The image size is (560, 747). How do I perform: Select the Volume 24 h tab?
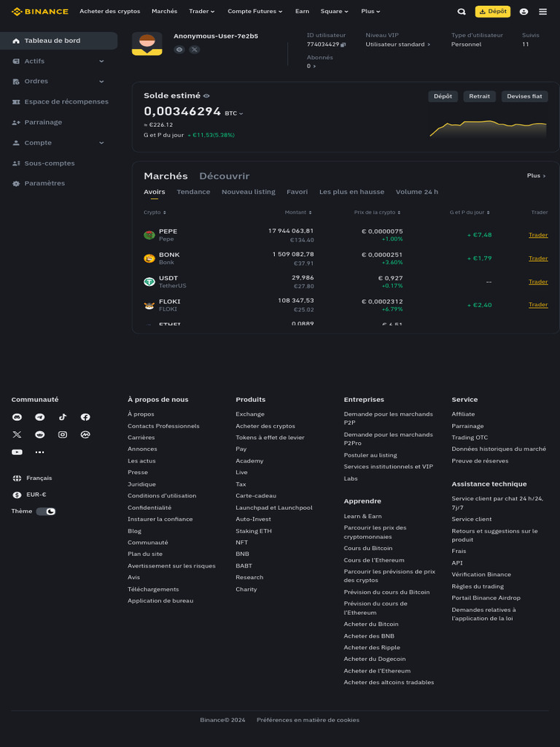pyautogui.click(x=416, y=192)
